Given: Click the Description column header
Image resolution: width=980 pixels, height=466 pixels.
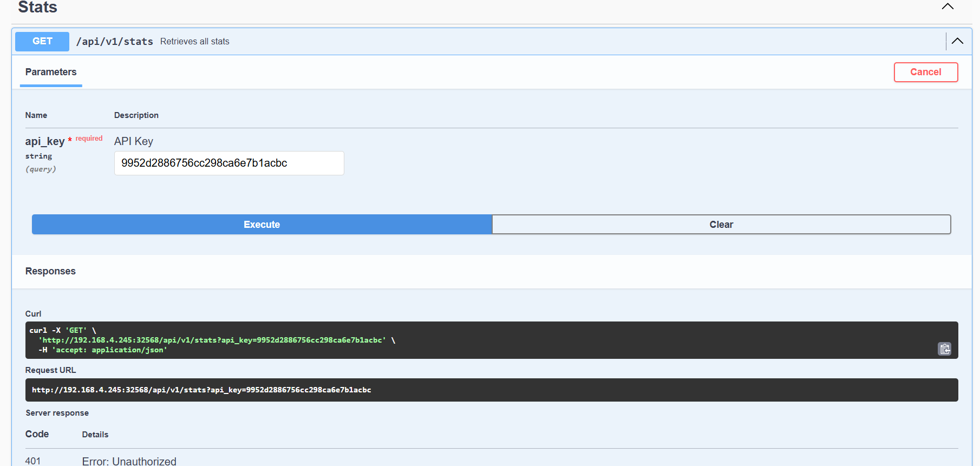Looking at the screenshot, I should [x=136, y=115].
